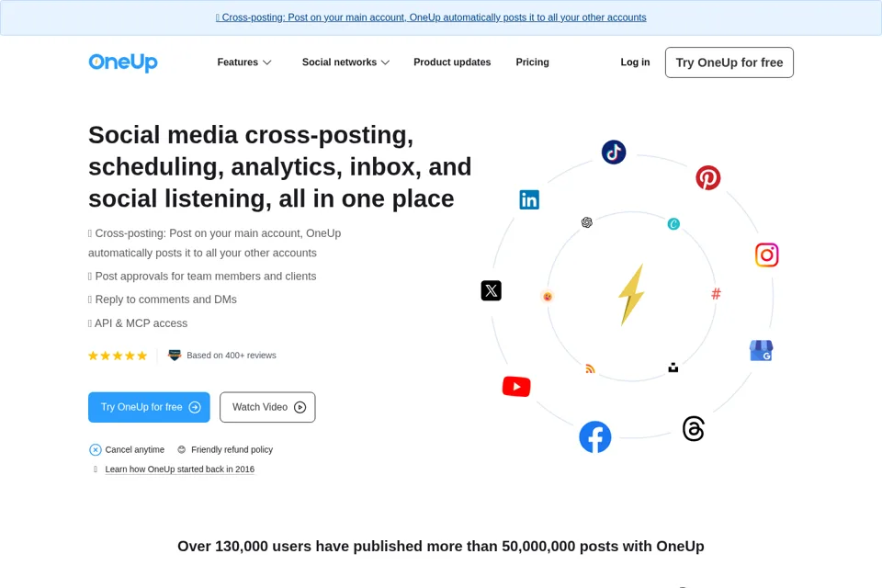Viewport: 882px width, 588px height.
Task: Click the orange RSS feed icon
Action: pyautogui.click(x=590, y=369)
